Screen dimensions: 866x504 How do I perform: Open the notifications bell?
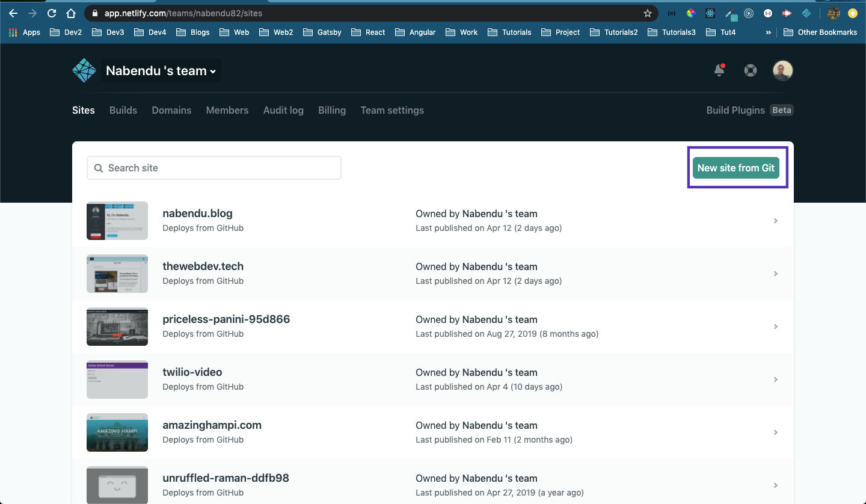coord(719,70)
